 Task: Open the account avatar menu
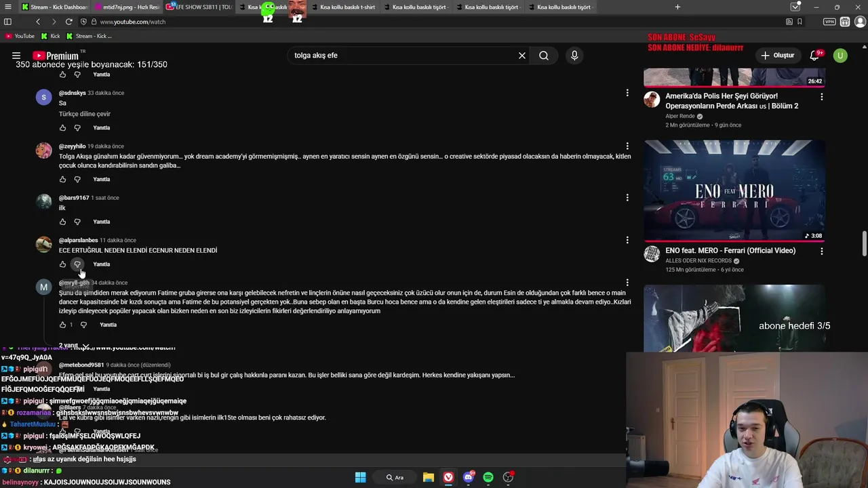pos(840,56)
